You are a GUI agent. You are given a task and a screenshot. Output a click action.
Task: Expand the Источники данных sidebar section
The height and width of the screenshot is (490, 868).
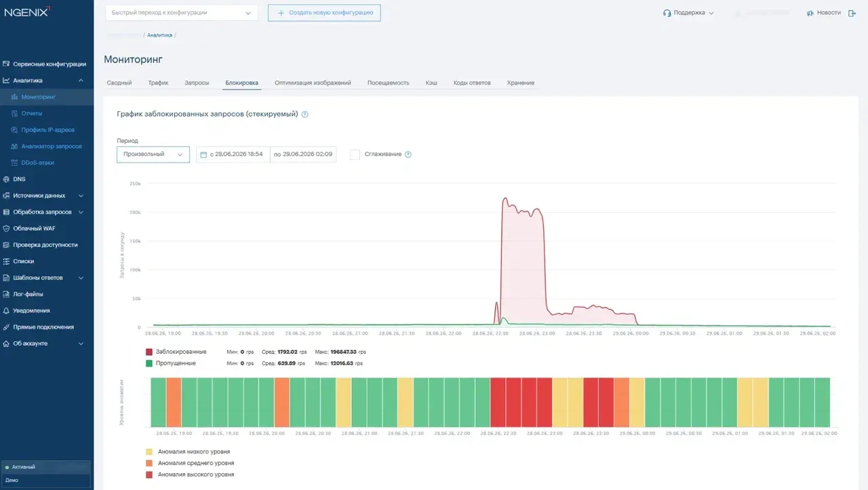(46, 196)
